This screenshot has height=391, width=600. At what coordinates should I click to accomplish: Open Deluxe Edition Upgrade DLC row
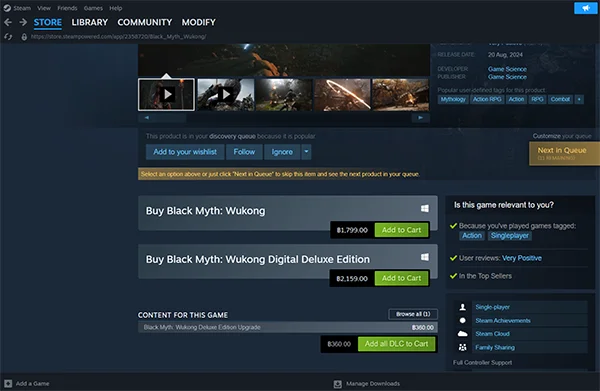[288, 327]
